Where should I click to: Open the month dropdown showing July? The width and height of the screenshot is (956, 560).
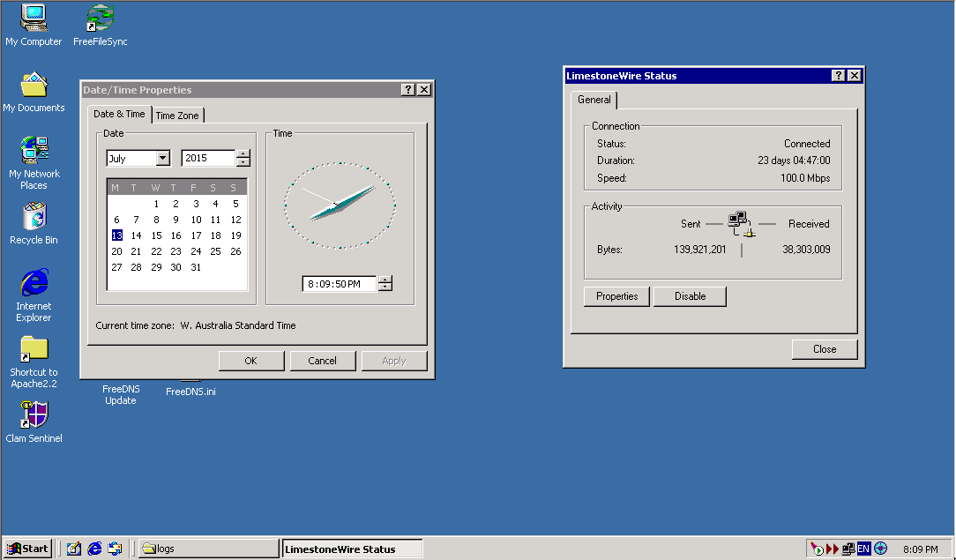(x=162, y=158)
